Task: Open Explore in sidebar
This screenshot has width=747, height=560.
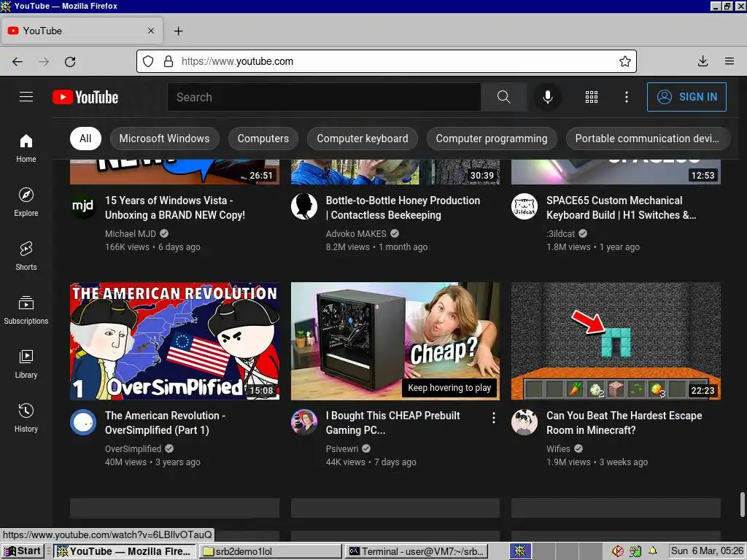Action: (26, 202)
